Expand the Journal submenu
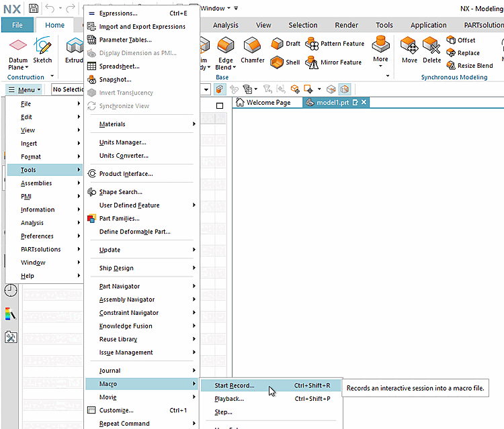The image size is (504, 429). pos(141,371)
